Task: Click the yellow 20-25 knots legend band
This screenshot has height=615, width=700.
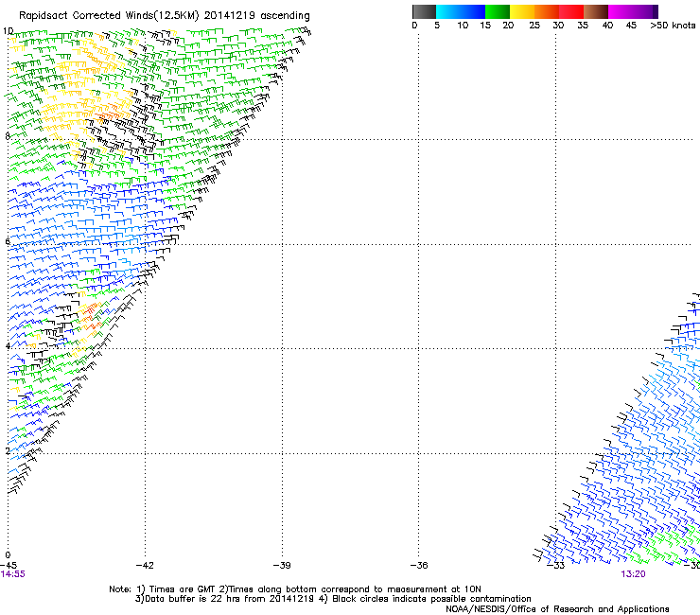Action: click(x=522, y=11)
